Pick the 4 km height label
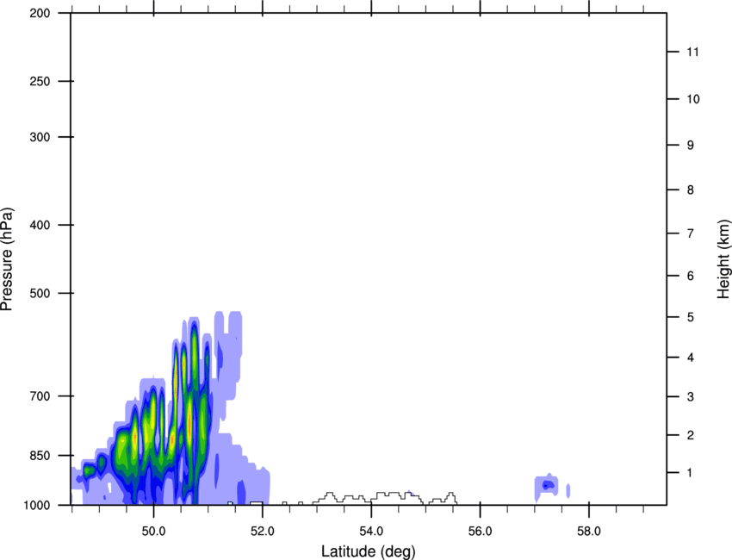Screen dimensions: 732x560 691,358
